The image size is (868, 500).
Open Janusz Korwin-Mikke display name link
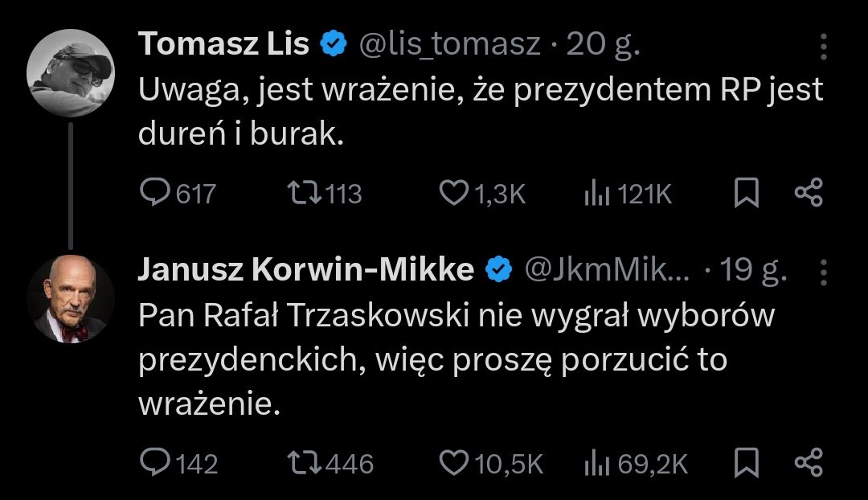click(305, 270)
